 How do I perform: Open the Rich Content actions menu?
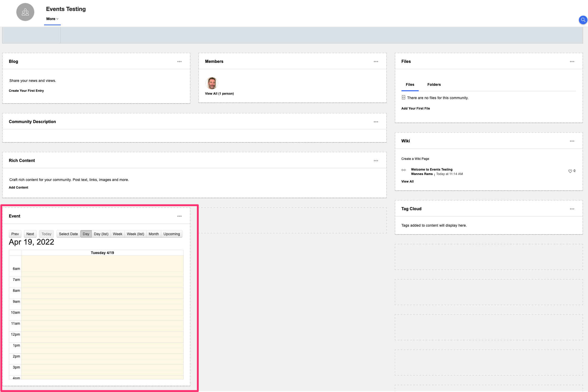pyautogui.click(x=376, y=161)
